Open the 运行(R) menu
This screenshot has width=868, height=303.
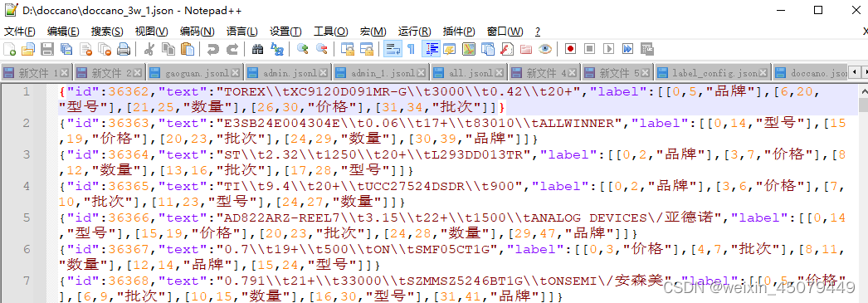[x=415, y=32]
